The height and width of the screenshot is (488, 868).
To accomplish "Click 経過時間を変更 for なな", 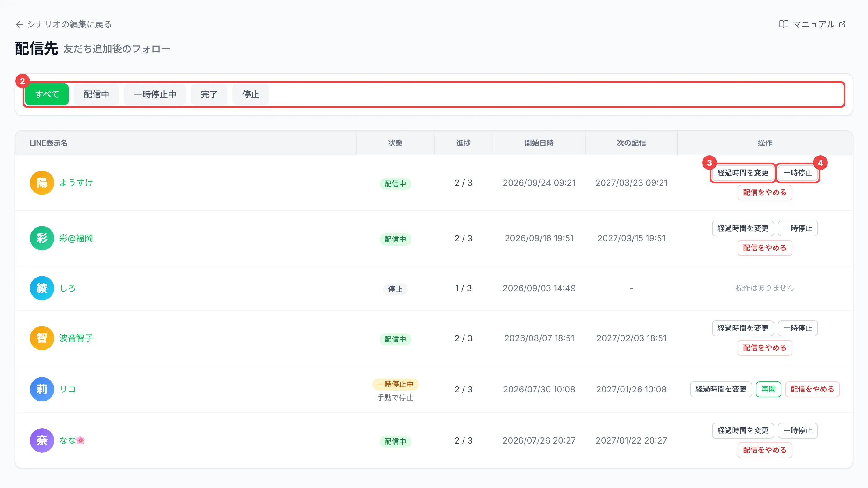I will coord(743,430).
